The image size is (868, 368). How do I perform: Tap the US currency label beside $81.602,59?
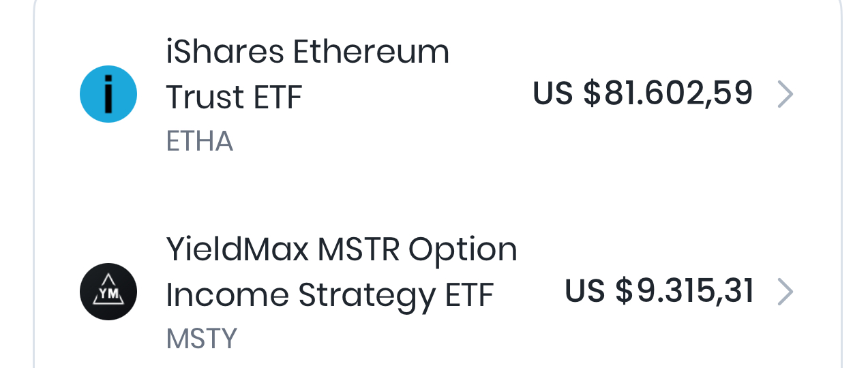[553, 94]
